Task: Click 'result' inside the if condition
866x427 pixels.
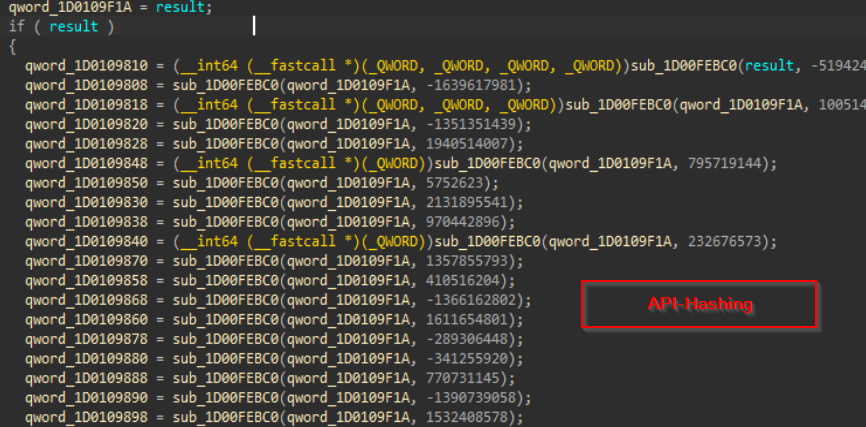Action: pos(74,27)
